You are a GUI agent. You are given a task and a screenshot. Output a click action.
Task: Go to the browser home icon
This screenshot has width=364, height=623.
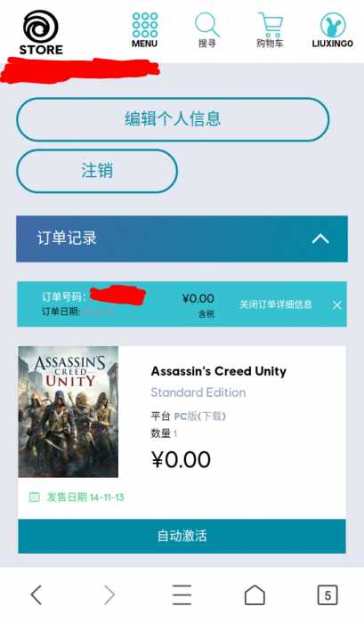pos(255,595)
